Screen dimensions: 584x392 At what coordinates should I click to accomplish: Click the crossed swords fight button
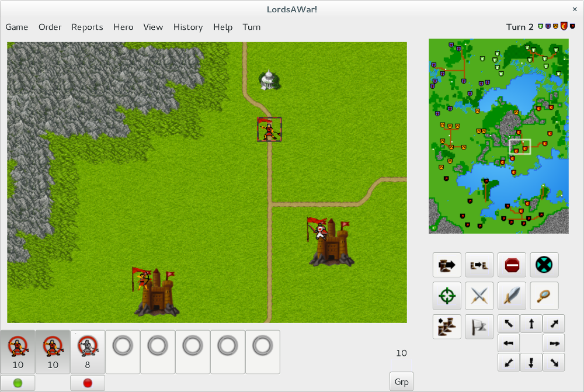coord(479,296)
